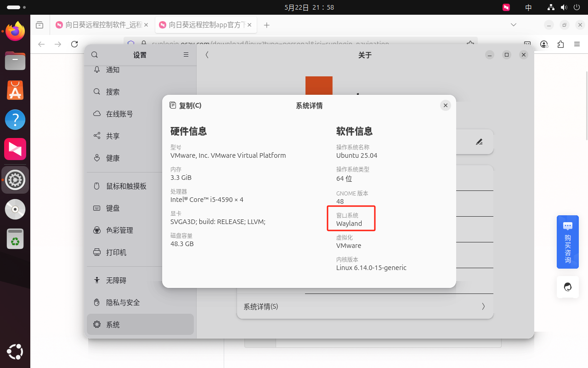Open the system menu via the power icon
The height and width of the screenshot is (368, 588).
click(577, 7)
